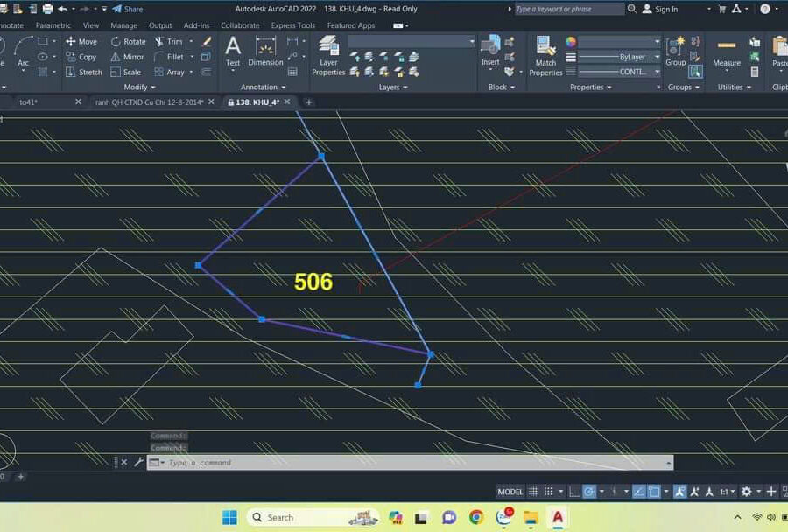Viewport: 788px width, 532px height.
Task: Select the Dimension annotation tool
Action: [265, 52]
